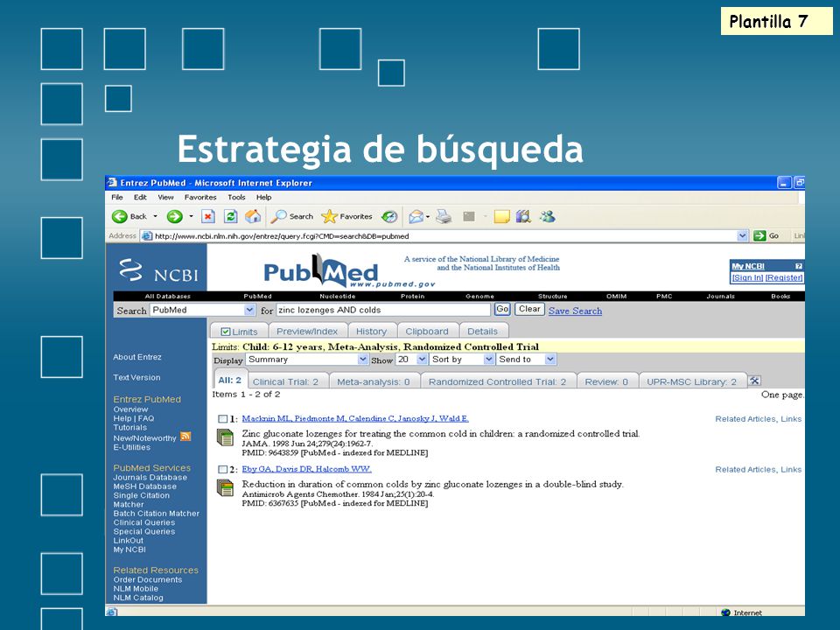
Task: Click Related Articles, Links for article 1
Action: [758, 419]
